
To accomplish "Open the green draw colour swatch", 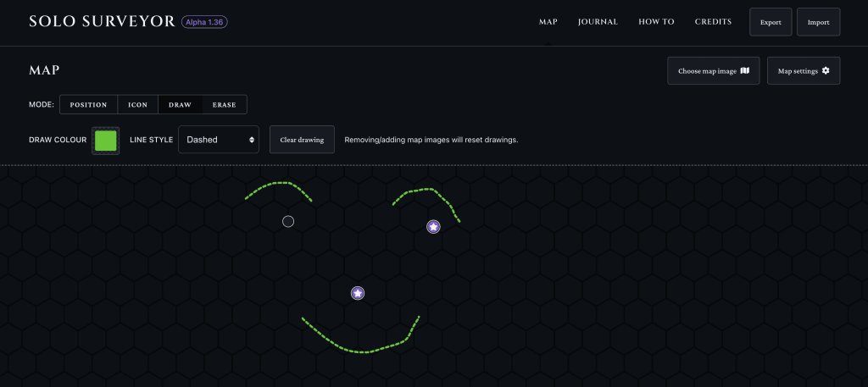I will (106, 140).
